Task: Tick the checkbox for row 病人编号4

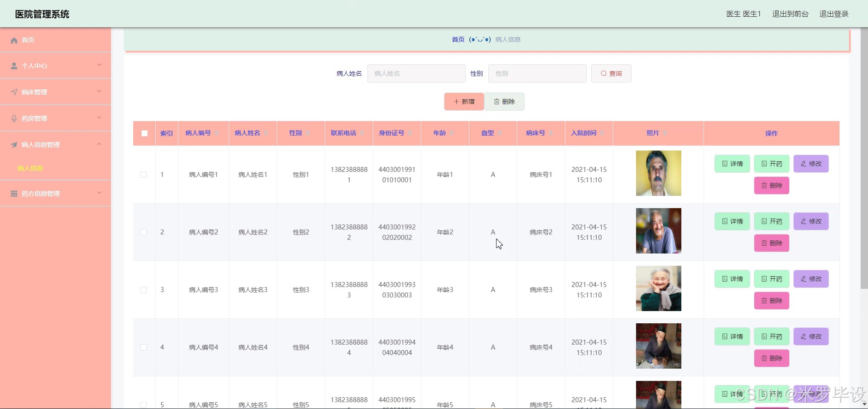Action: tap(144, 347)
